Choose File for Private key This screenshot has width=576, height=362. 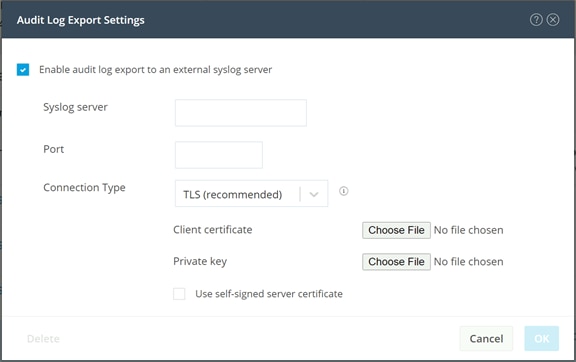(396, 262)
